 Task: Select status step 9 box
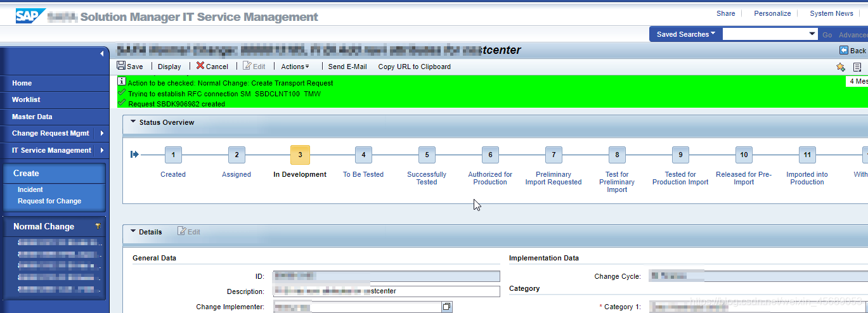click(680, 155)
